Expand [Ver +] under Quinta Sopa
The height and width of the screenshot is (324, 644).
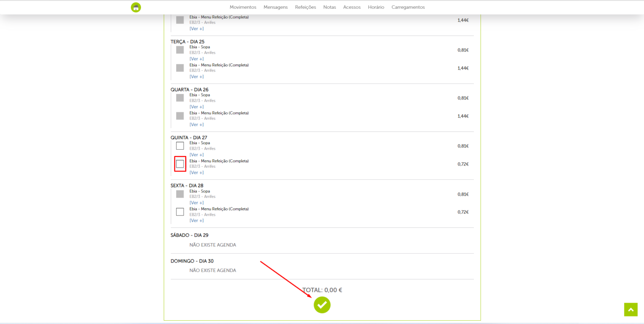click(196, 155)
